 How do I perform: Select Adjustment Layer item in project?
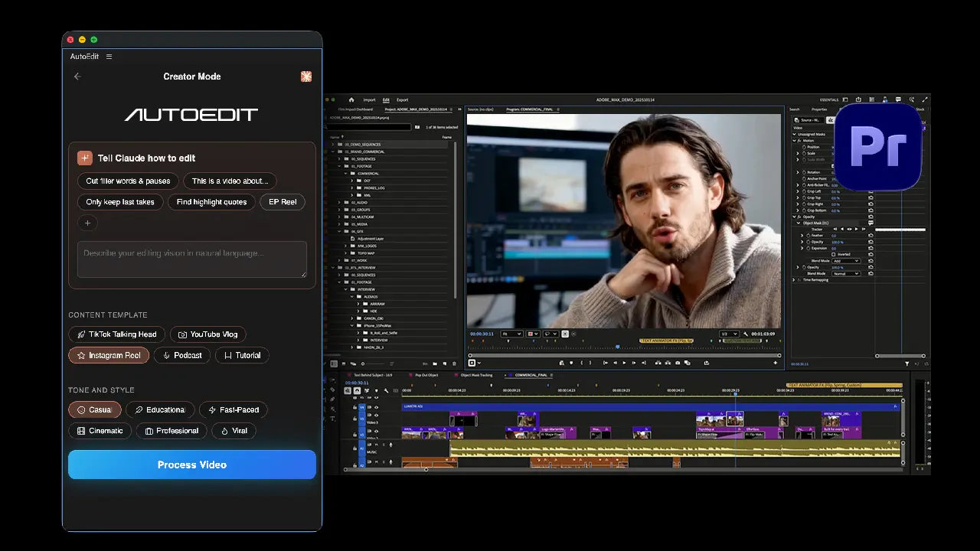371,239
